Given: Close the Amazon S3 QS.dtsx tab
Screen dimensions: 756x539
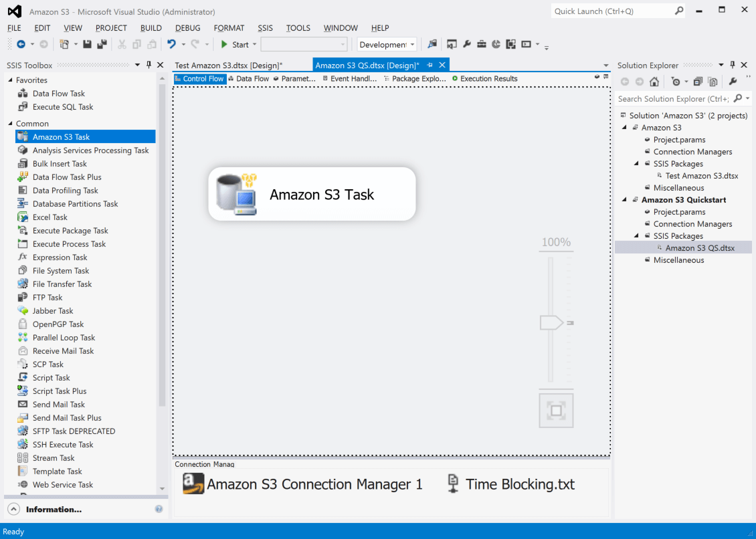Looking at the screenshot, I should [x=442, y=65].
